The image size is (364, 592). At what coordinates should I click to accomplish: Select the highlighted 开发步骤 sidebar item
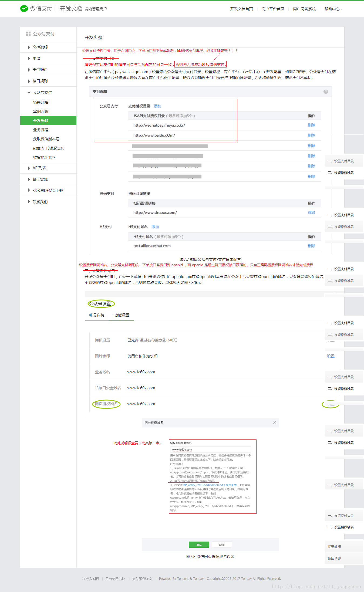click(48, 121)
